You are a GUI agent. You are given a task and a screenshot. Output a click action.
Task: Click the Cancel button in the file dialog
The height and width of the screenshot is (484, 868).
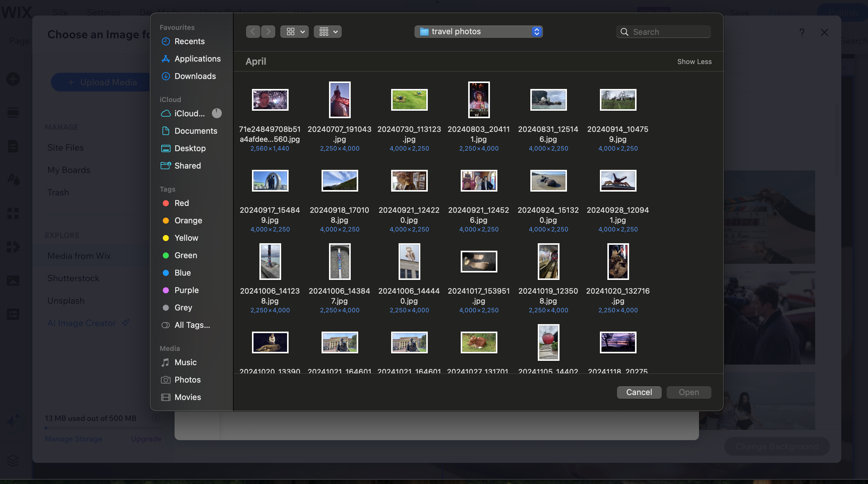(x=639, y=392)
